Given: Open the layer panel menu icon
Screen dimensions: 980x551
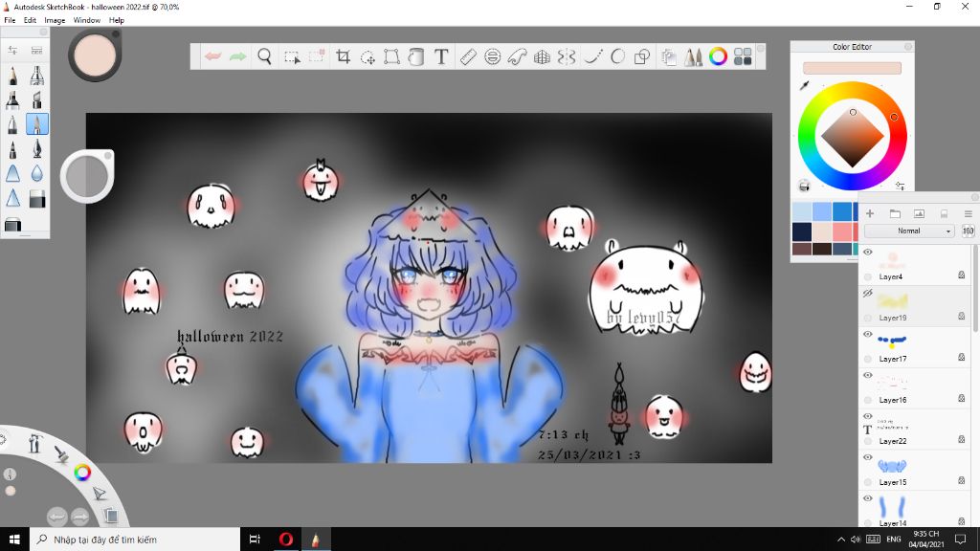Looking at the screenshot, I should pyautogui.click(x=969, y=213).
